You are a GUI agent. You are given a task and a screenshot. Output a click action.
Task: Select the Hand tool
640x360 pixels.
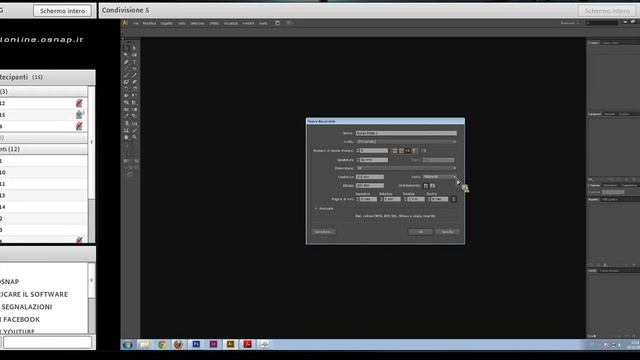tap(126, 137)
